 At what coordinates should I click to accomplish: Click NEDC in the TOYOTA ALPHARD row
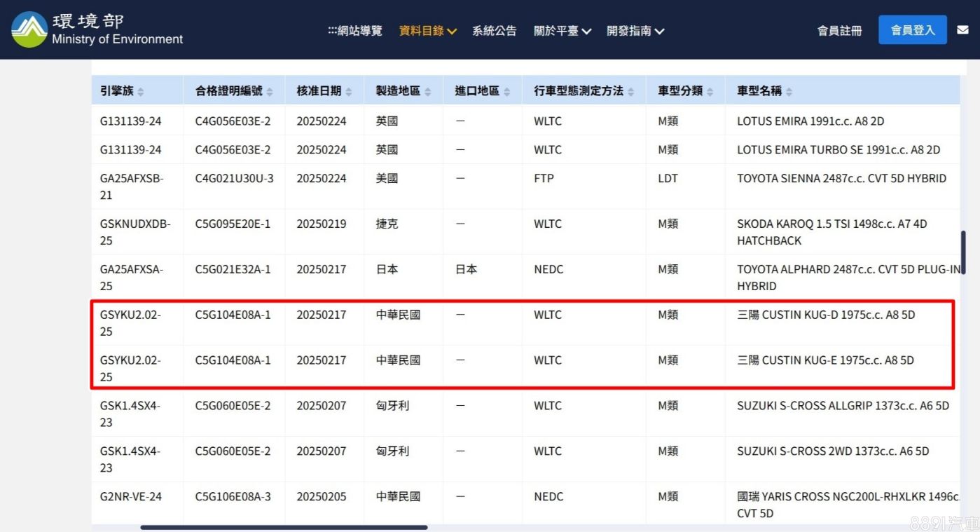[x=548, y=269]
